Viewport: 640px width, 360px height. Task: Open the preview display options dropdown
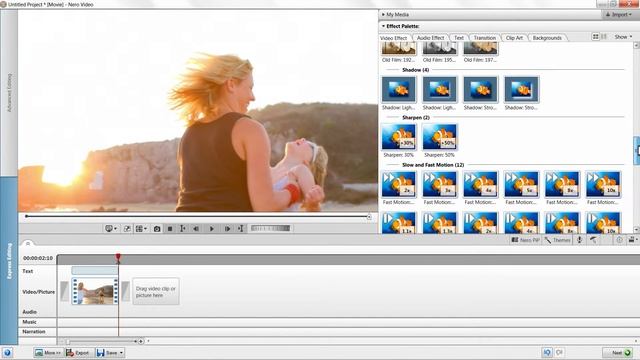tap(111, 229)
